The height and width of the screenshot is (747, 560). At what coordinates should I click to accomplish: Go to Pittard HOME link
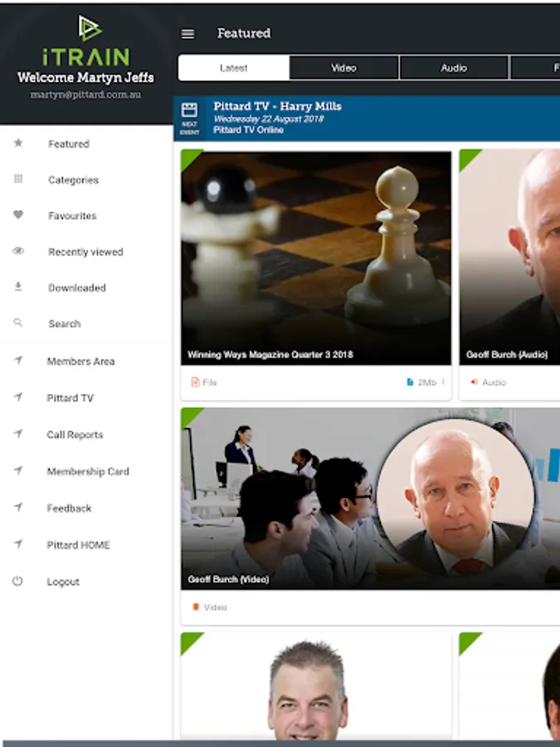coord(78,545)
